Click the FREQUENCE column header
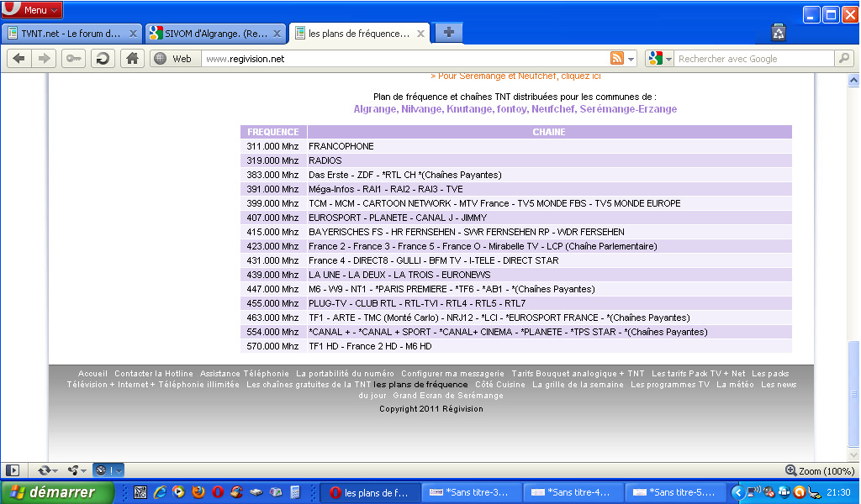This screenshot has width=861, height=504. coord(273,132)
